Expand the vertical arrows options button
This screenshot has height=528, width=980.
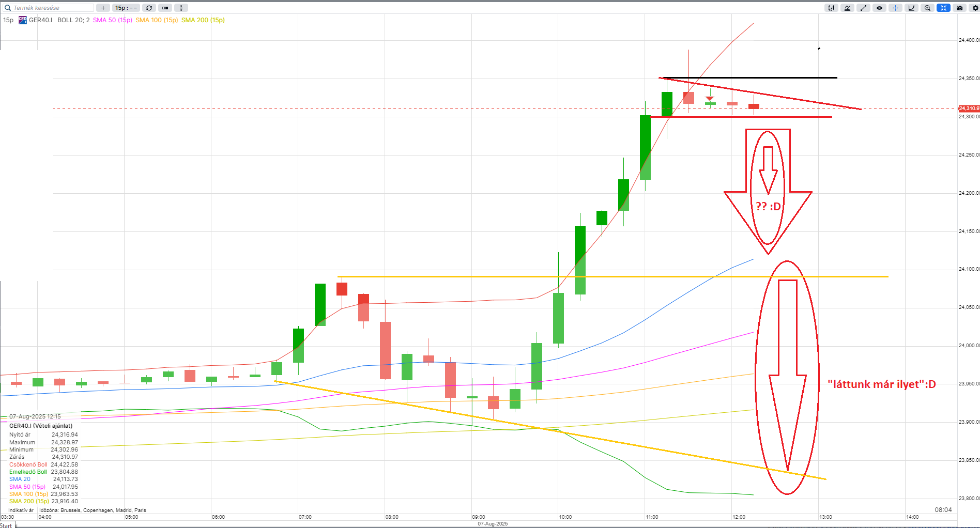pyautogui.click(x=181, y=8)
